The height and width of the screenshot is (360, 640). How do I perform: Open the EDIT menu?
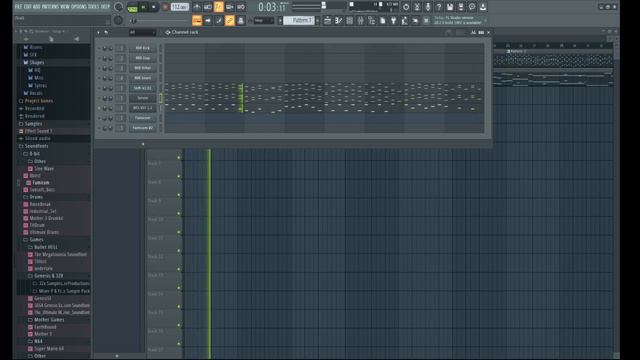27,7
